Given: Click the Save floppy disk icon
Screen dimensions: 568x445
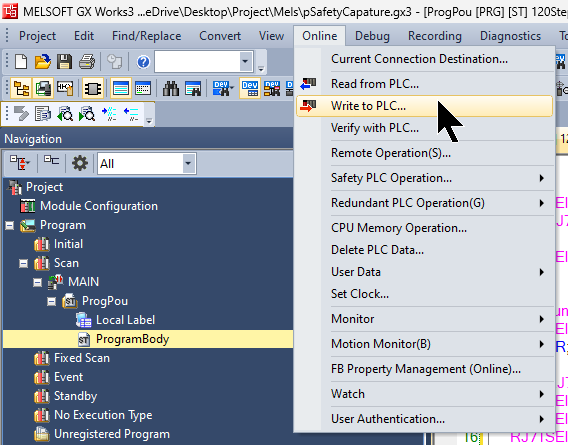Looking at the screenshot, I should pyautogui.click(x=64, y=62).
